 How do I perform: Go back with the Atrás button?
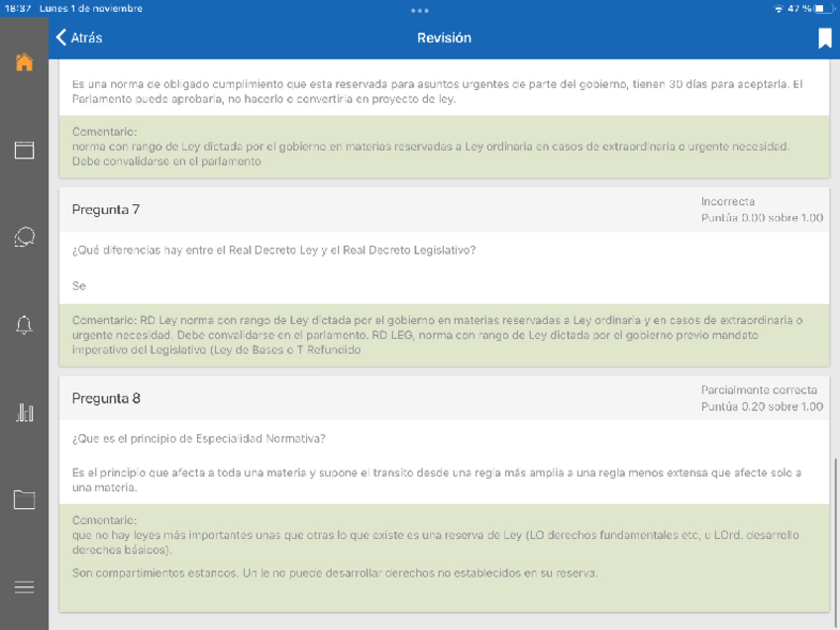tap(79, 38)
